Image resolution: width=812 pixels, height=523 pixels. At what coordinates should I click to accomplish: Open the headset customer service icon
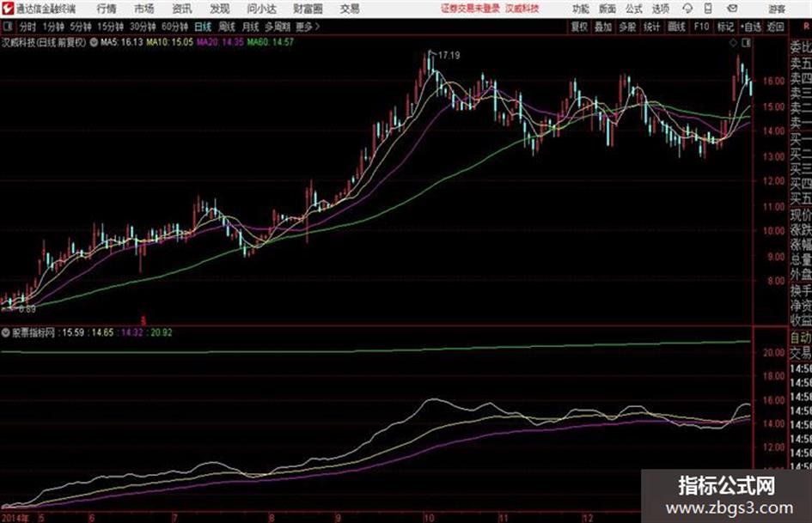[687, 9]
